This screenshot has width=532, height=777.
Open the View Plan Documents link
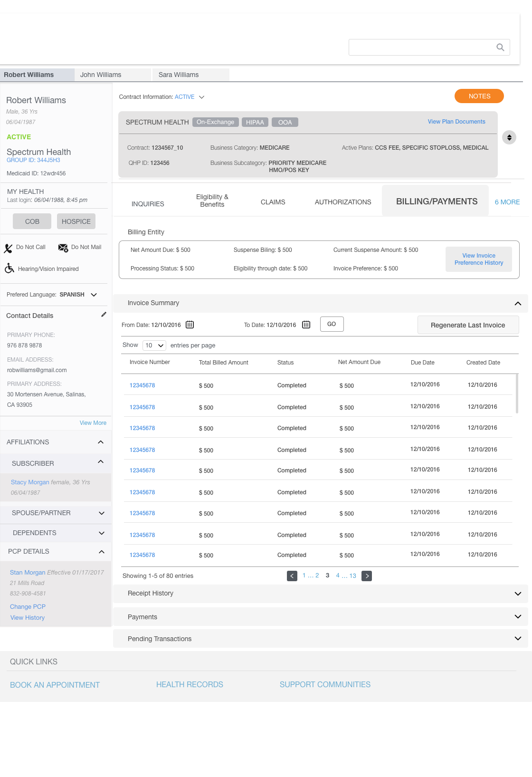point(456,122)
